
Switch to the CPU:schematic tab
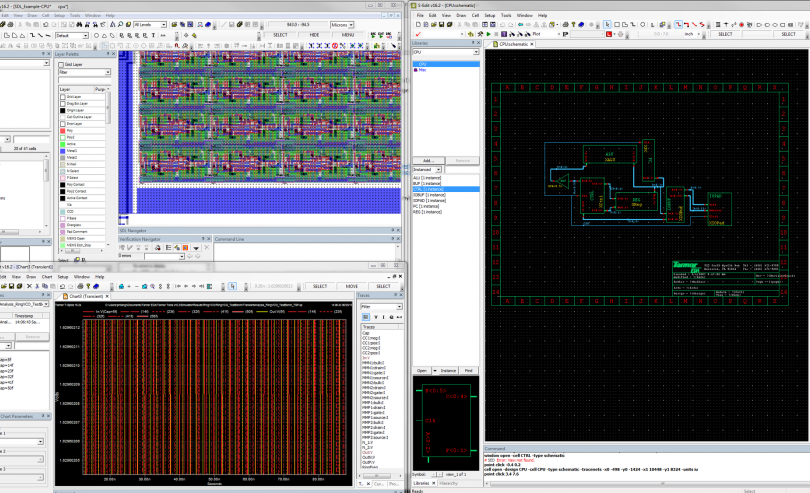[x=511, y=44]
